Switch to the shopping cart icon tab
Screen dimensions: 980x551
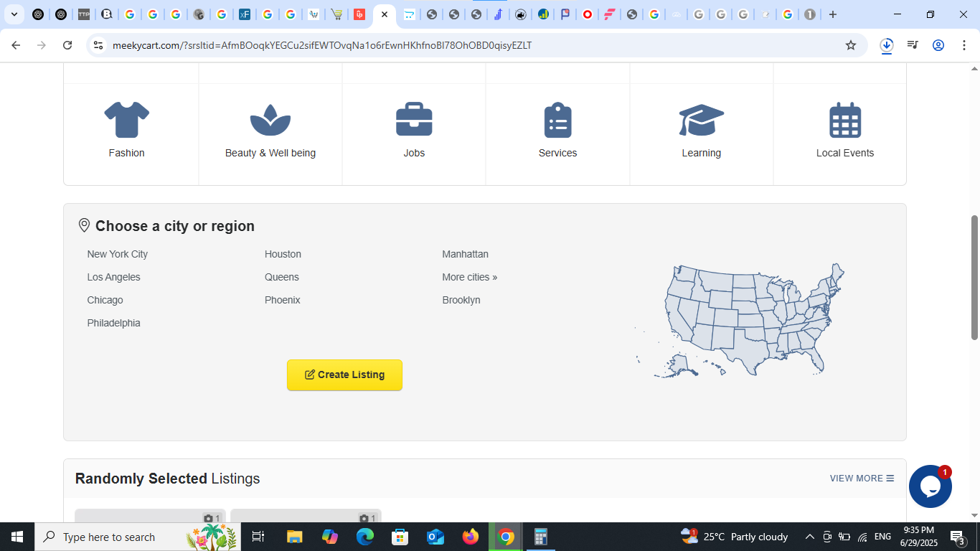coord(336,14)
